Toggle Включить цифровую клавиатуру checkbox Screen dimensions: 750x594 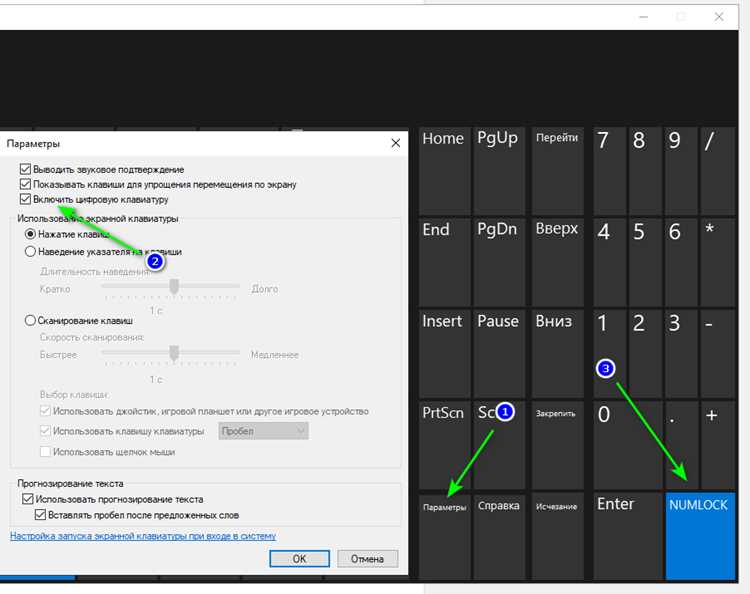pyautogui.click(x=25, y=199)
